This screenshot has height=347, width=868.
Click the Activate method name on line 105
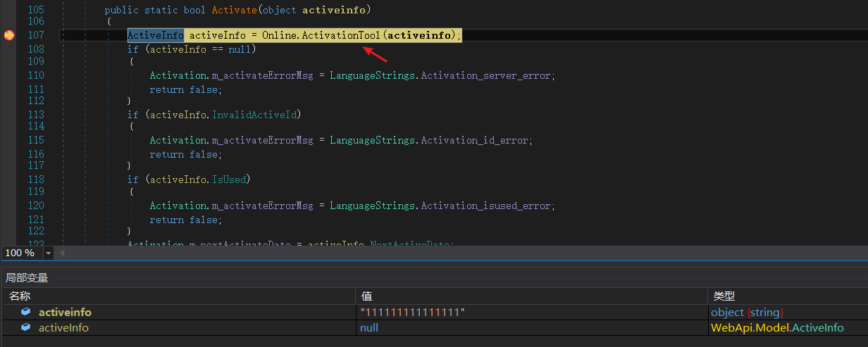[x=234, y=10]
